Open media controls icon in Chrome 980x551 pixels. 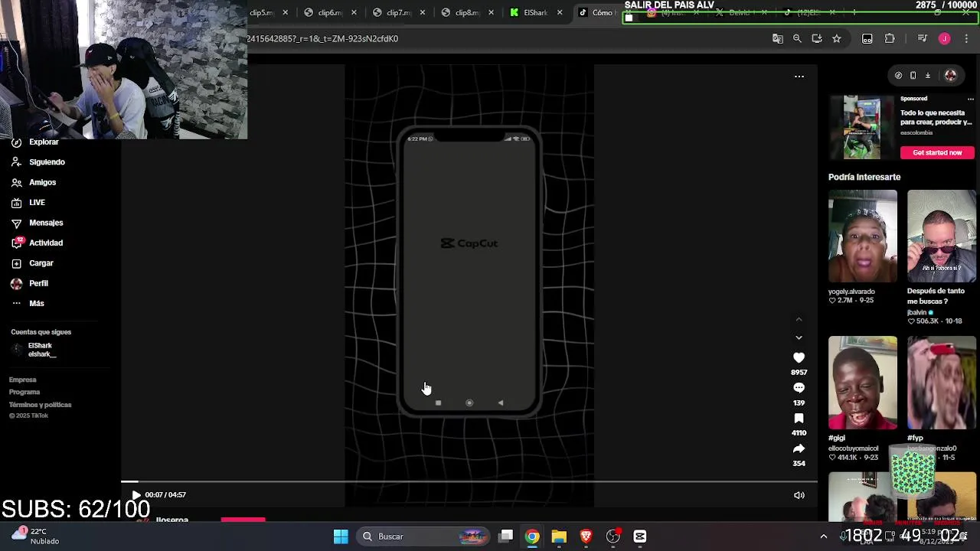point(922,38)
